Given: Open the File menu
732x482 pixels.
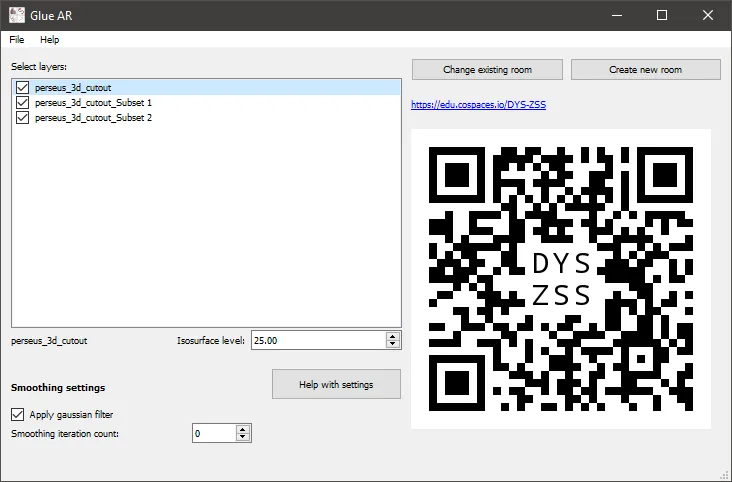Looking at the screenshot, I should 16,40.
